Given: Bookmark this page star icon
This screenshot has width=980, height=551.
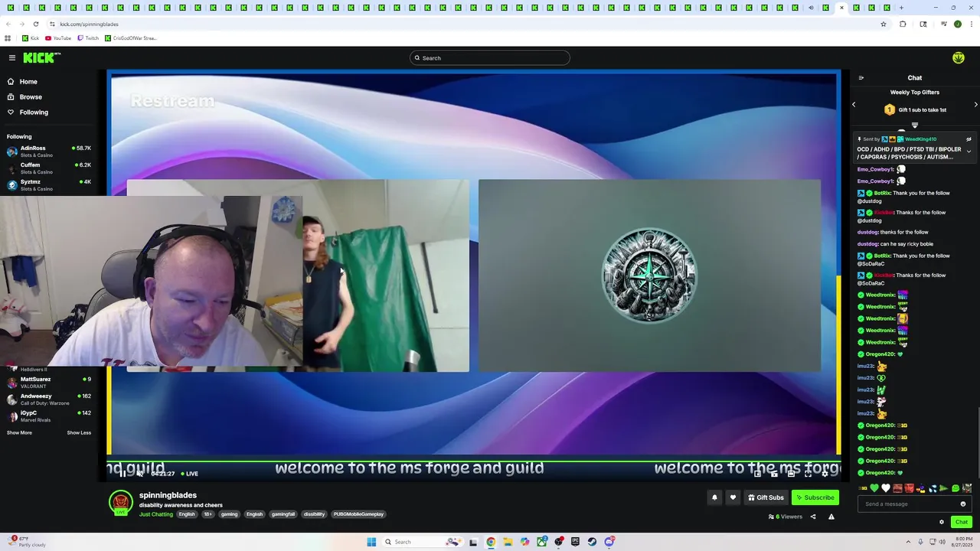Looking at the screenshot, I should [x=883, y=24].
